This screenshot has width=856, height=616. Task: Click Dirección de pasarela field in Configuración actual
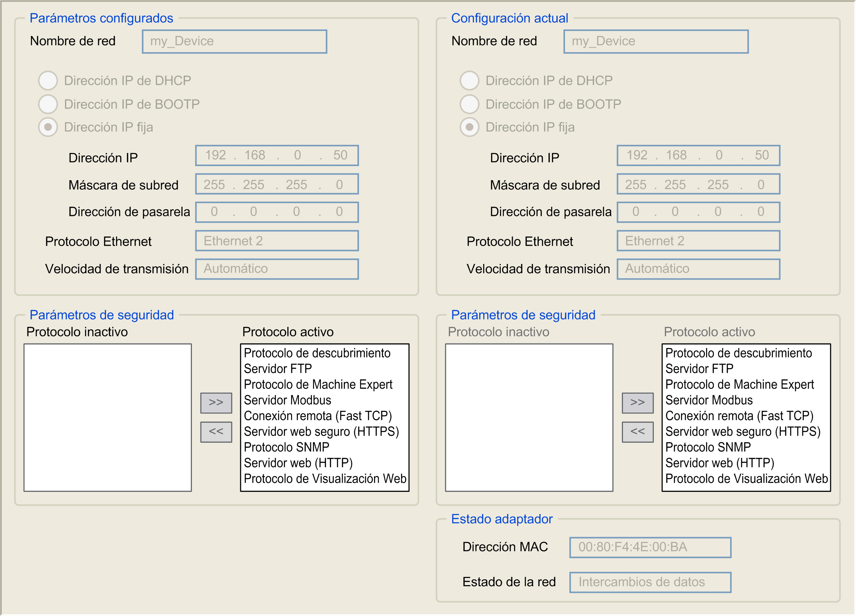[x=698, y=212]
